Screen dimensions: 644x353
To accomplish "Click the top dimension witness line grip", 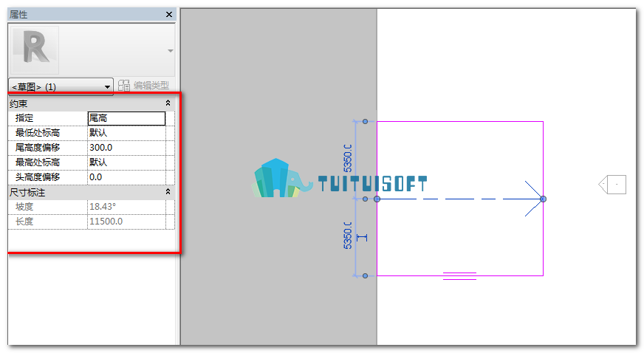I will (x=365, y=122).
